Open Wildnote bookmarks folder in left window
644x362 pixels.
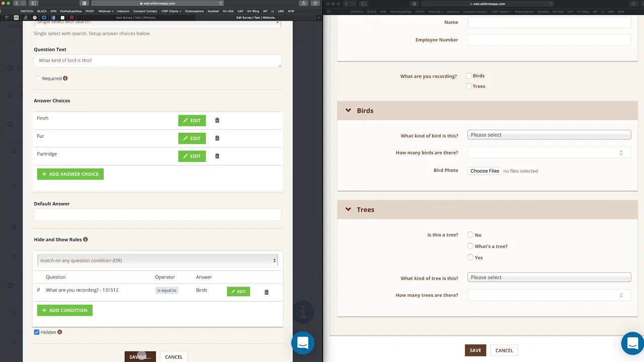tap(106, 11)
